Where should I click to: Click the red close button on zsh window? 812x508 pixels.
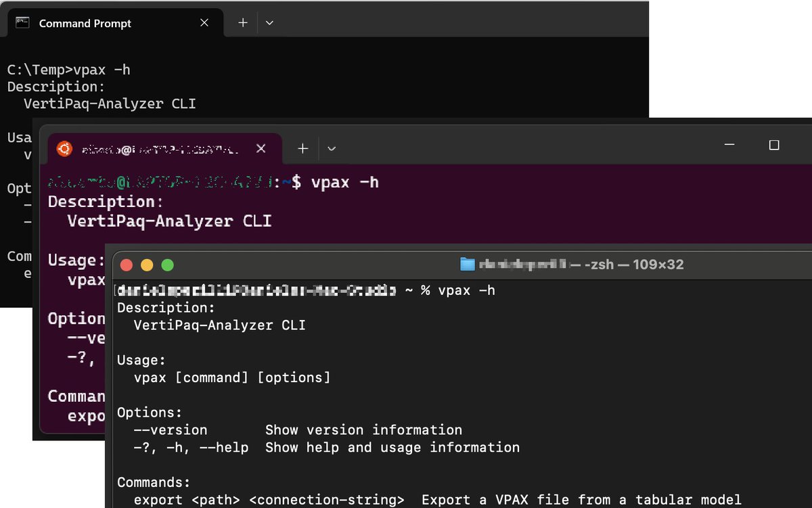127,265
